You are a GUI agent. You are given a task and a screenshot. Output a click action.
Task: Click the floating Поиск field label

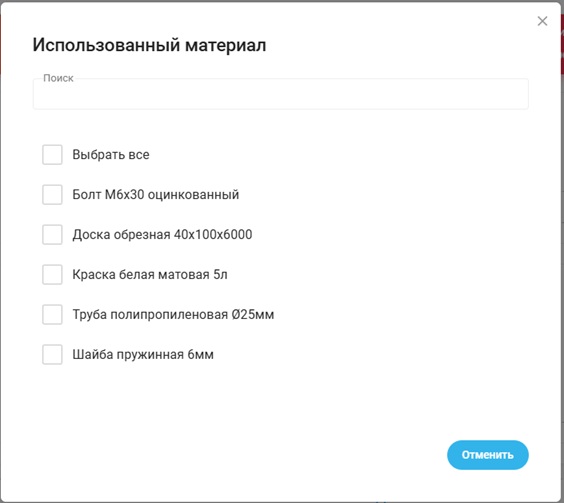(x=58, y=78)
